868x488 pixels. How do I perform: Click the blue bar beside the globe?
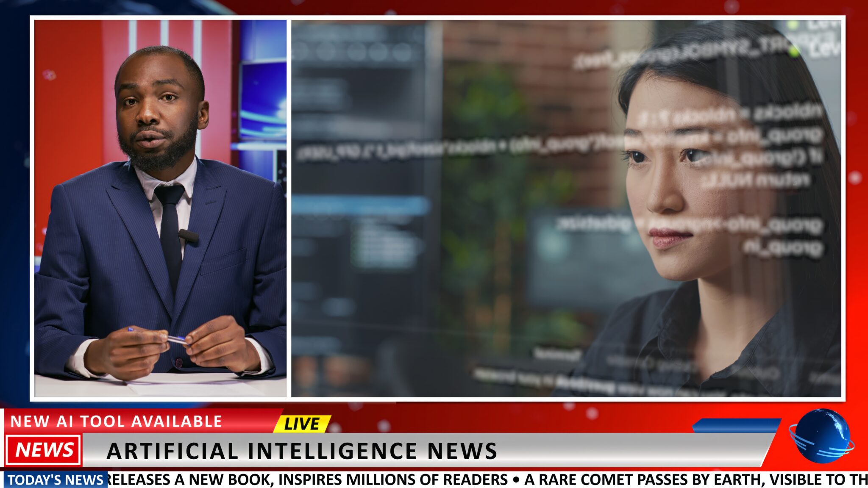point(737,425)
